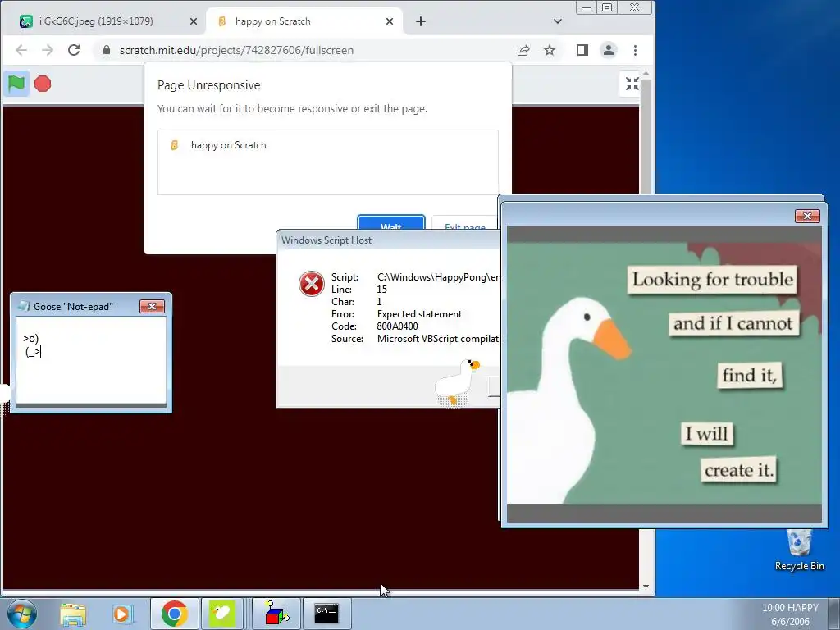Minimize the Chrome window
The image size is (840, 630).
coord(587,8)
